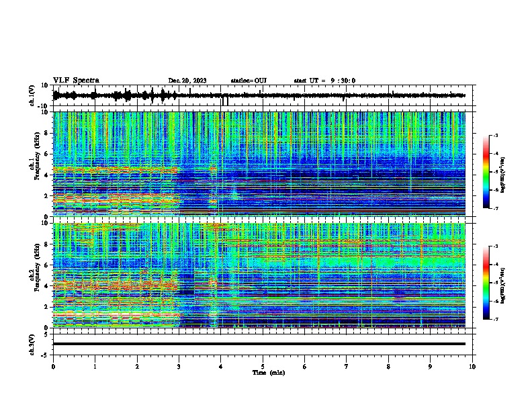Click the "-3" label on ch.2 color bar
Screen dimensions: 532x411
pyautogui.click(x=496, y=246)
